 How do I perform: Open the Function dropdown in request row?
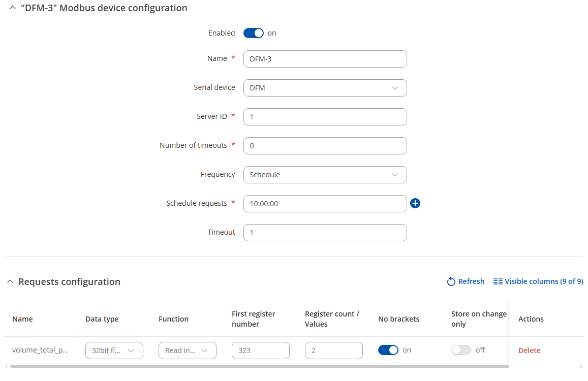188,351
